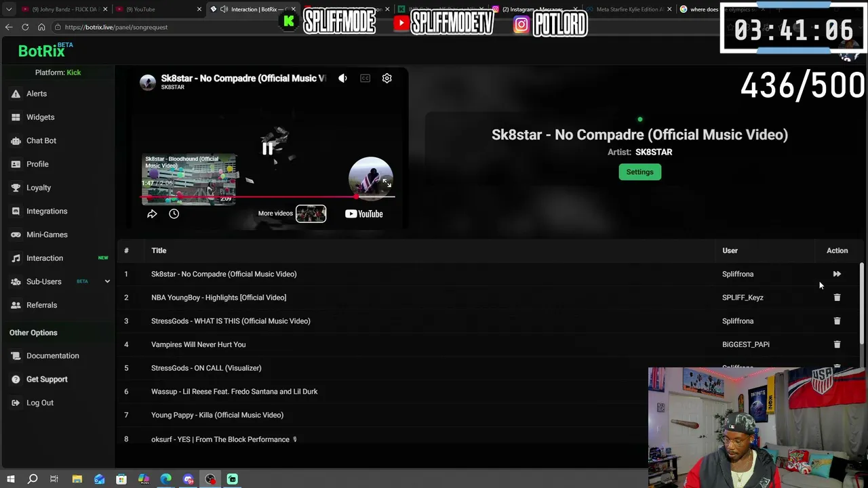Reload the BotRix page
868x488 pixels.
(25, 27)
